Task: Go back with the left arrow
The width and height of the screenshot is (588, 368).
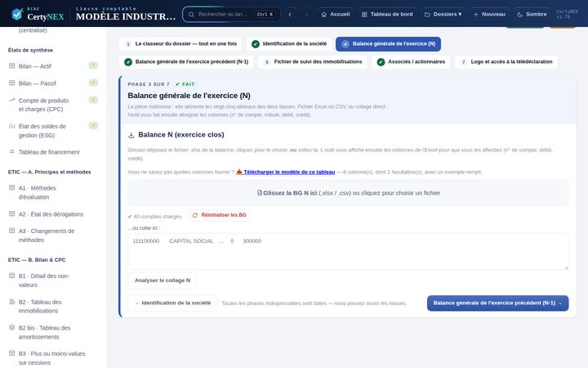Action: pos(290,14)
